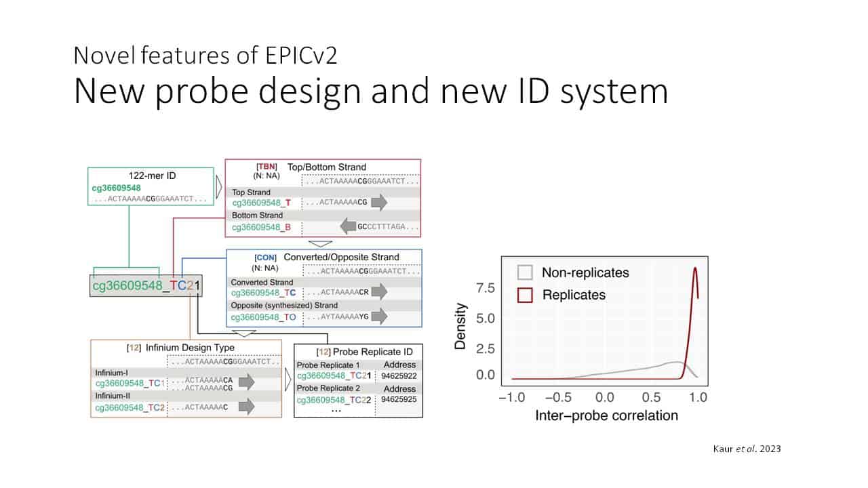The image size is (868, 488).
Task: Click the down triangle below Converted/Opposite Strand box
Action: pos(245,333)
